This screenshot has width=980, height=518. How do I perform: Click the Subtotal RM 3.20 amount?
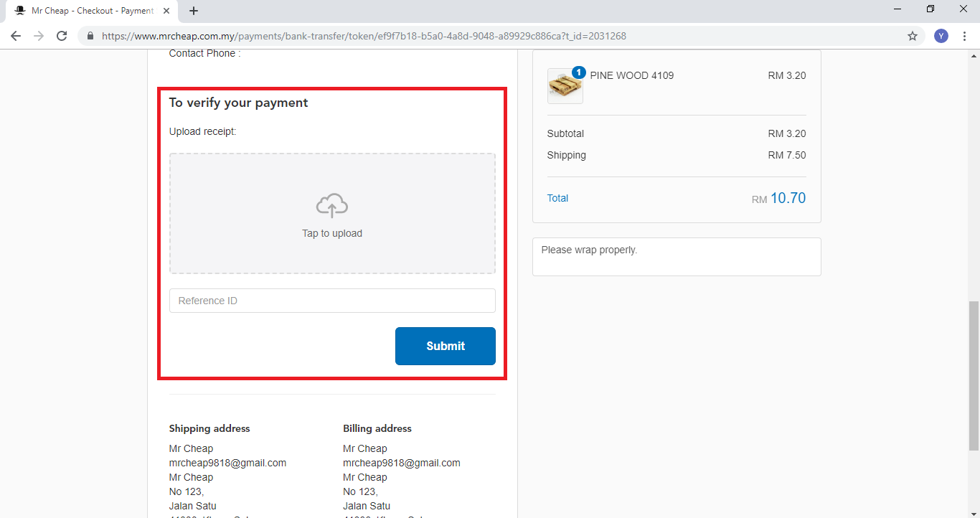tap(787, 133)
